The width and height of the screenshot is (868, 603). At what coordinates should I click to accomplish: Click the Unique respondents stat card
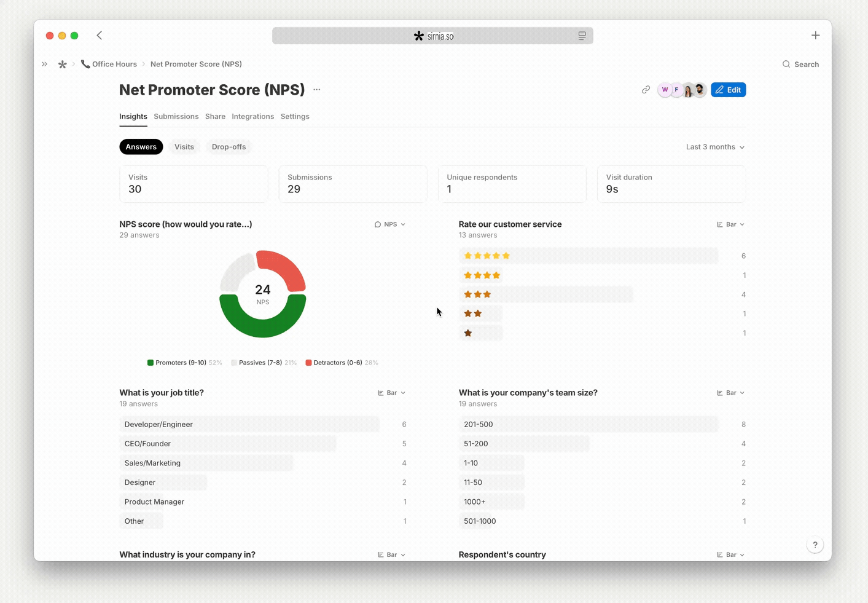(512, 184)
